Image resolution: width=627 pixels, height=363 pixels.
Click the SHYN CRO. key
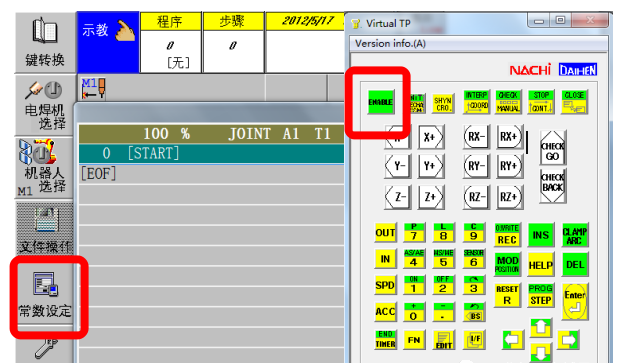click(x=443, y=104)
